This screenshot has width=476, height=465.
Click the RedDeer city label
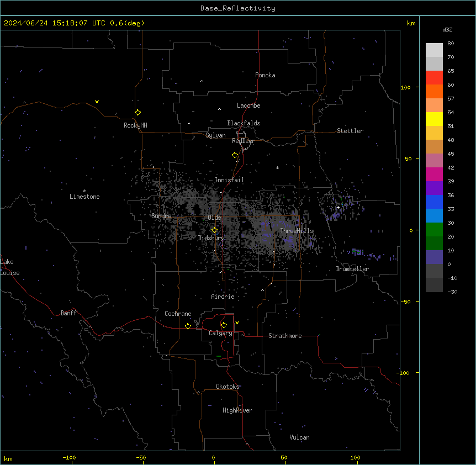pos(243,141)
